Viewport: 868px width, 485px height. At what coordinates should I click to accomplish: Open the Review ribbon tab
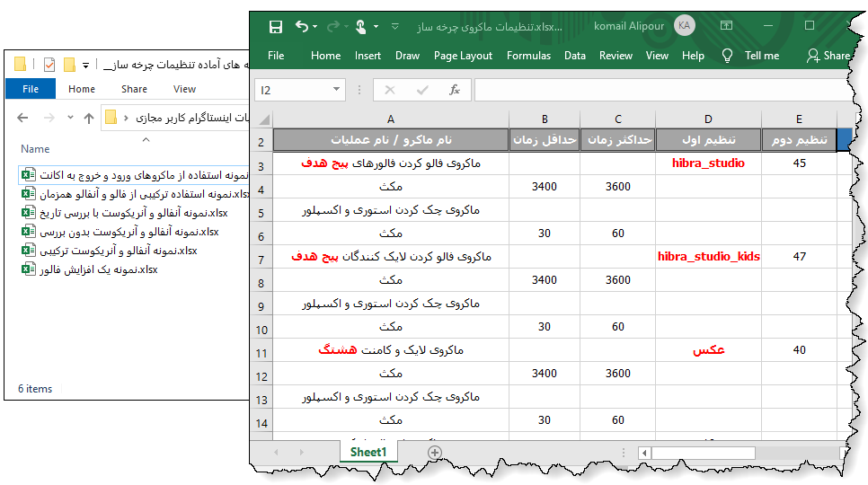616,56
